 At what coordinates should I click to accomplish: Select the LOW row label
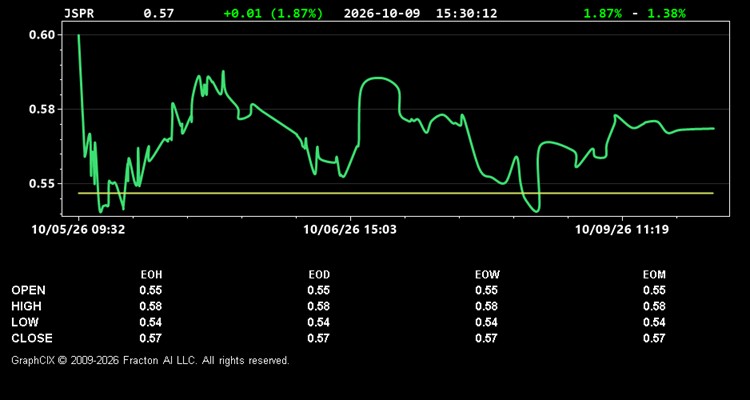pos(25,322)
